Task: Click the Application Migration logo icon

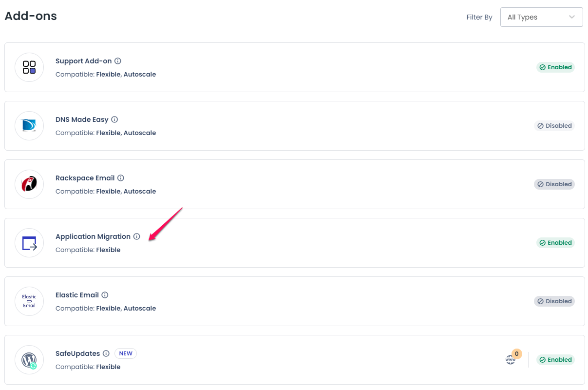Action: coord(29,243)
